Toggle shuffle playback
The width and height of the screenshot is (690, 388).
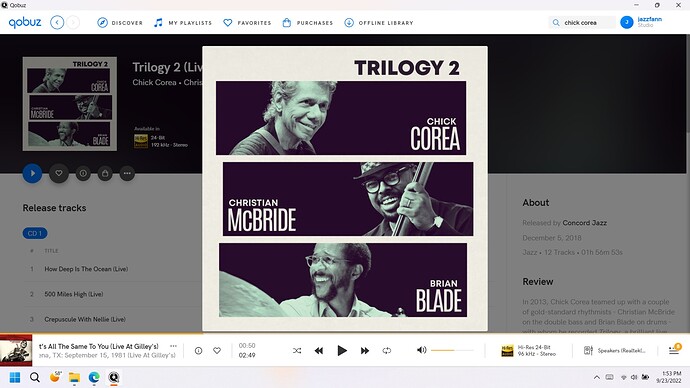coord(297,351)
